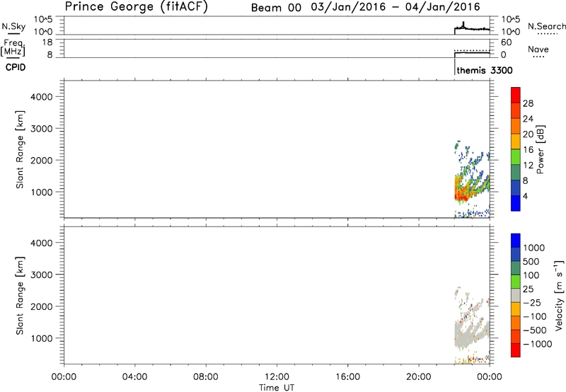
Task: Click the velocity panel Slant Range [km] axis title
Action: click(x=20, y=296)
